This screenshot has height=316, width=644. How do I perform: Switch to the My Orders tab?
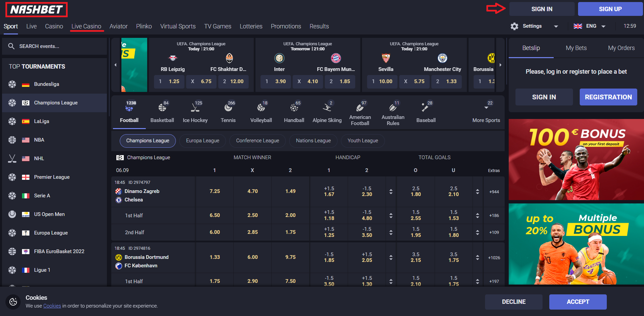pyautogui.click(x=621, y=48)
